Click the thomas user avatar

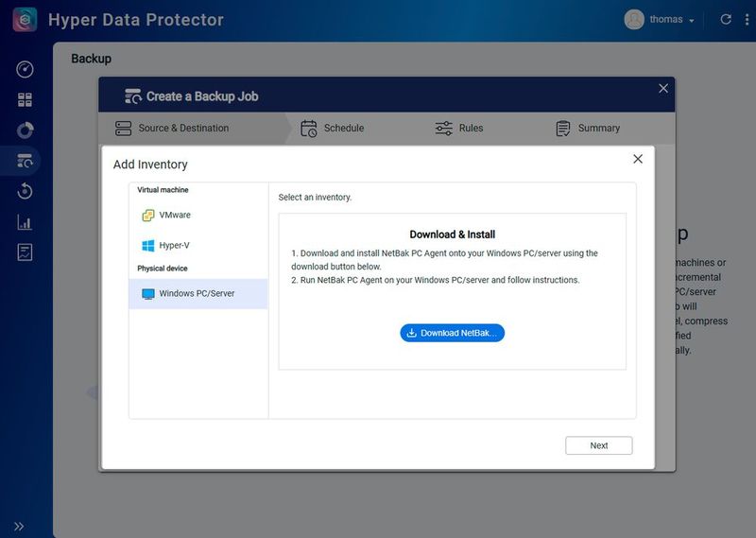pyautogui.click(x=634, y=20)
